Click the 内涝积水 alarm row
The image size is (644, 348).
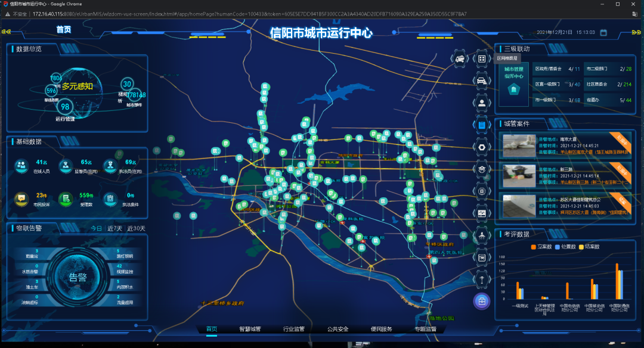click(125, 284)
